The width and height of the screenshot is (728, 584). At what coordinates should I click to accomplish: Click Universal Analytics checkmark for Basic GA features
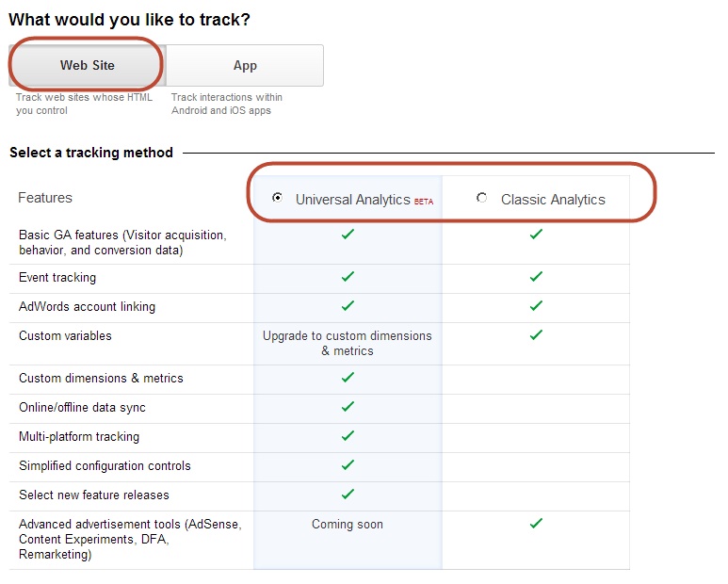tap(348, 234)
